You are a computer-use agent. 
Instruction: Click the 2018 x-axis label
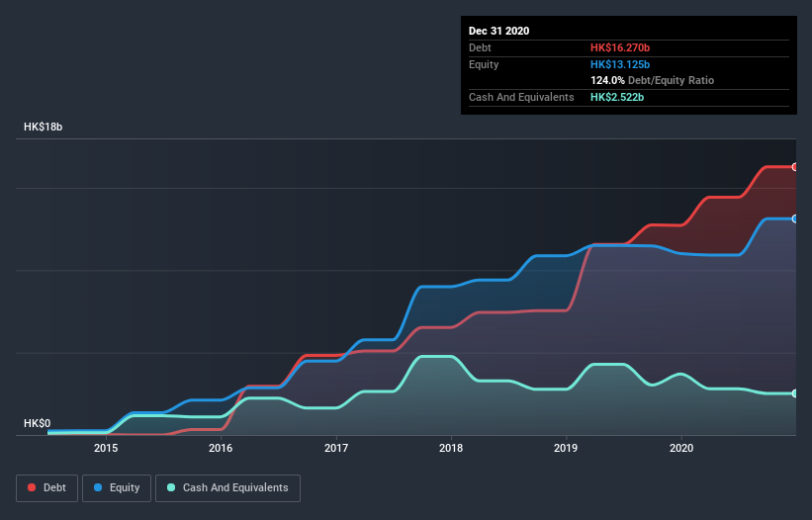click(451, 448)
